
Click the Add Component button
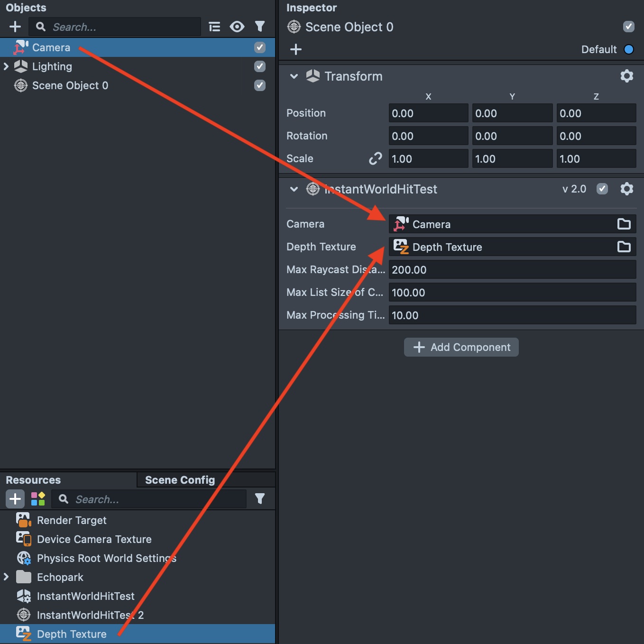coord(461,347)
